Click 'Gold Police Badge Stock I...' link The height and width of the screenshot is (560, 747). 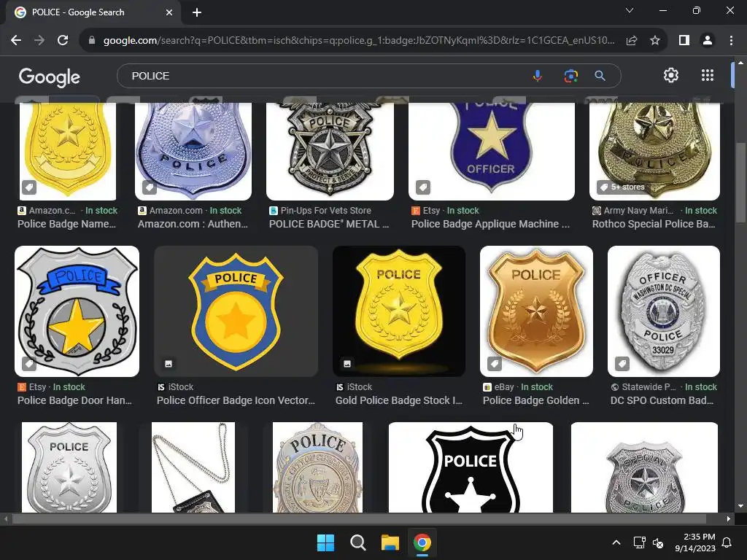point(399,400)
